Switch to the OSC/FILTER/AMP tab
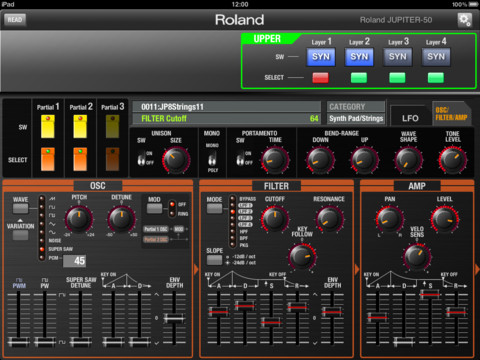 tap(451, 114)
